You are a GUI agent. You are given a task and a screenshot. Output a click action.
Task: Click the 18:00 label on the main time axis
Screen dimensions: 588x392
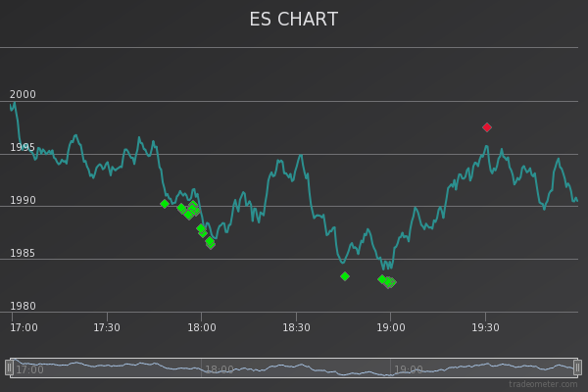click(x=201, y=327)
